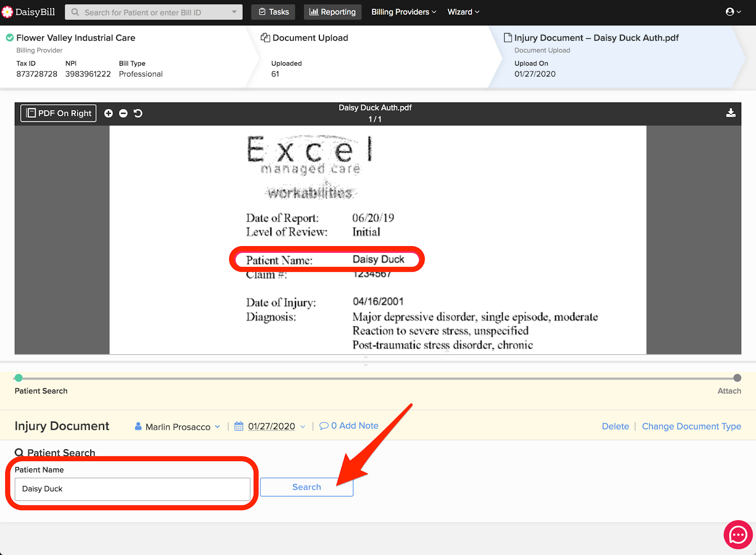Click the Injury Document file icon

(x=508, y=37)
